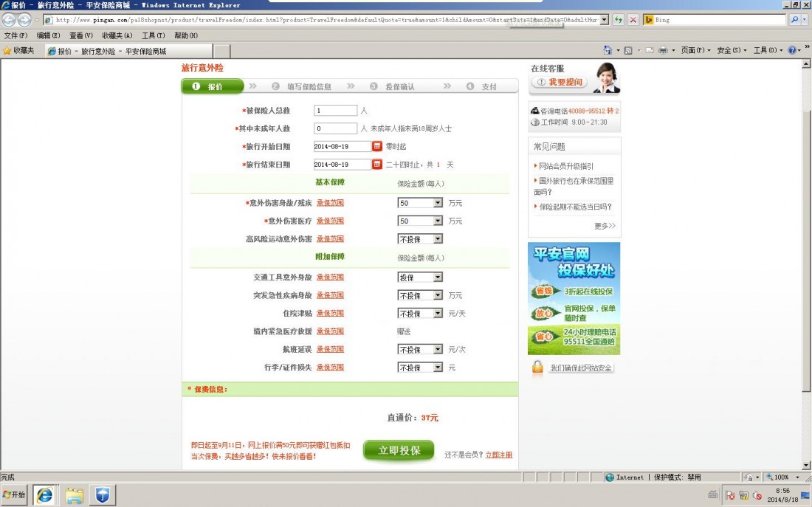Click the 我们确保此网站安全 seal
The image size is (812, 507).
[x=581, y=368]
